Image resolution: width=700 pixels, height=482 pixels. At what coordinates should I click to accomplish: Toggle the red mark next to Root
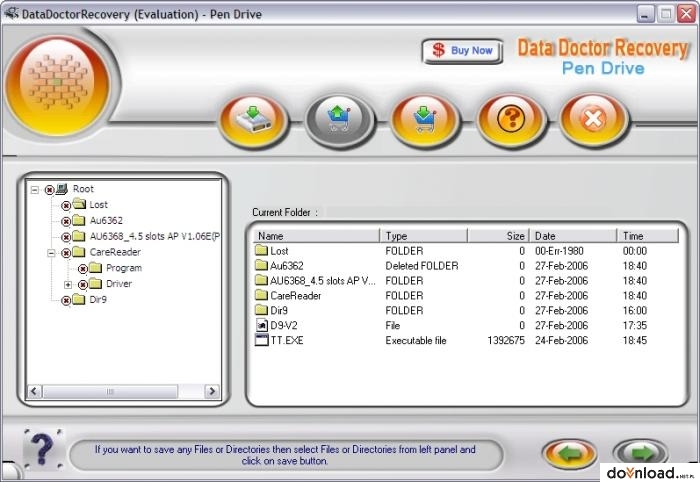pos(50,190)
